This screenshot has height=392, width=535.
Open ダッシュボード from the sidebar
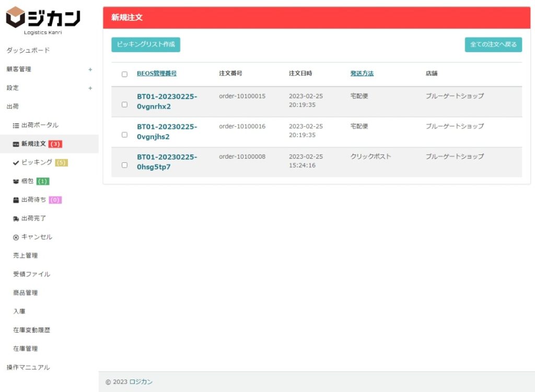[x=28, y=51]
